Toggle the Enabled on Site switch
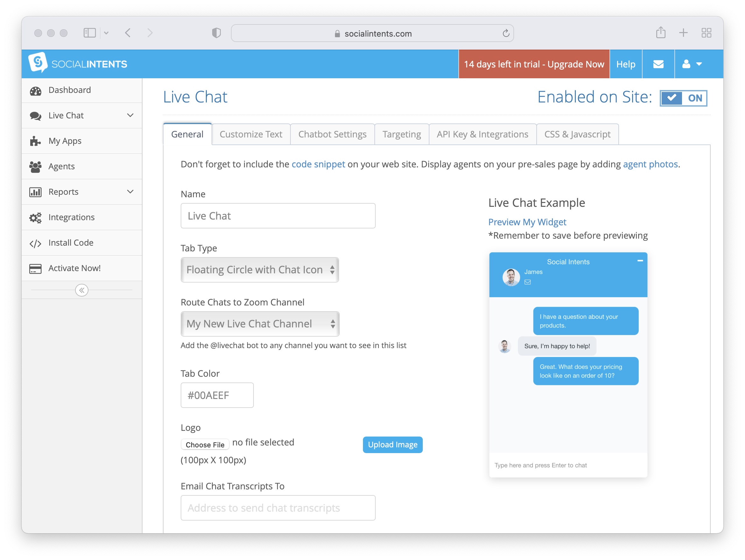Image resolution: width=745 pixels, height=560 pixels. pyautogui.click(x=683, y=98)
